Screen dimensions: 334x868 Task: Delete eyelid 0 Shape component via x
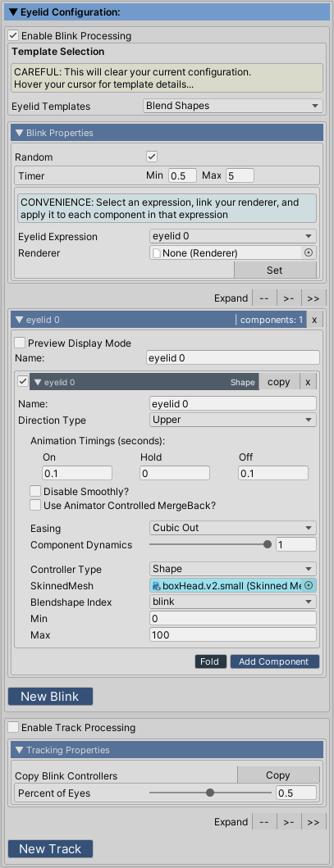(x=308, y=382)
